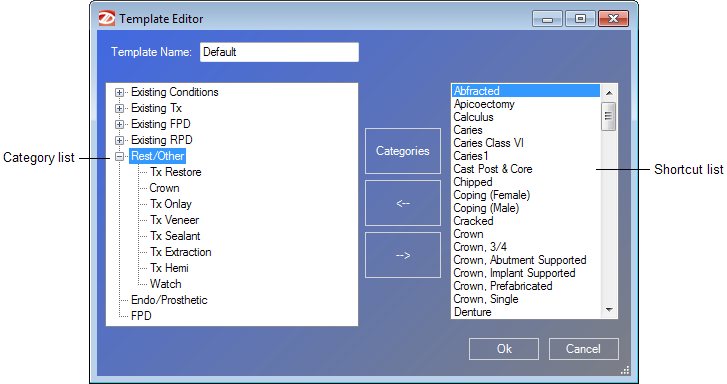Viewport: 727px width, 384px height.
Task: Click the dialog resize grip
Action: click(x=625, y=370)
